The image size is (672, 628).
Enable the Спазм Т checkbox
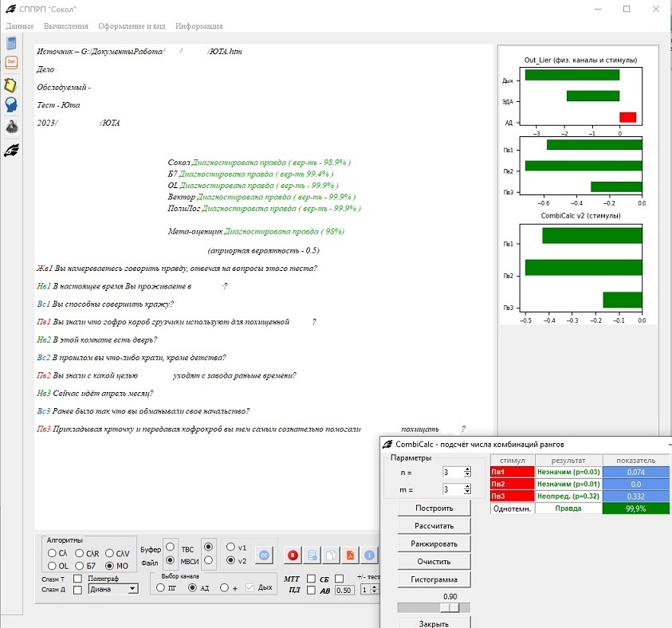click(x=77, y=578)
